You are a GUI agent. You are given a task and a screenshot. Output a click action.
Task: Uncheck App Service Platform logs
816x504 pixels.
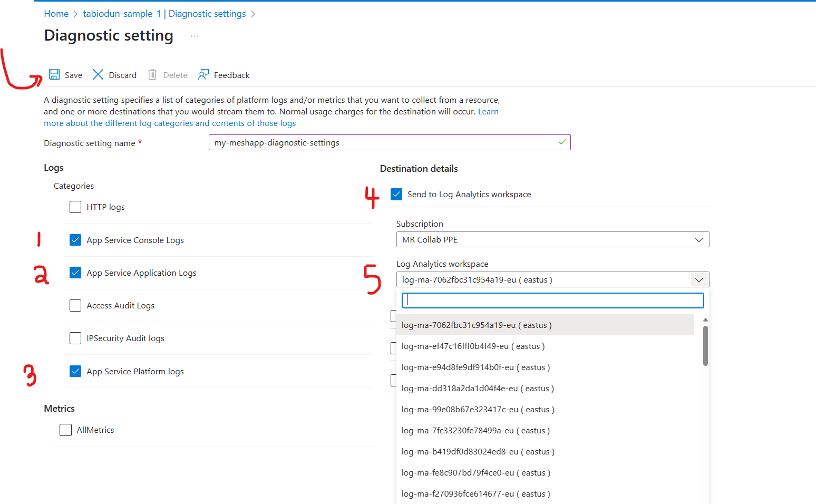75,371
